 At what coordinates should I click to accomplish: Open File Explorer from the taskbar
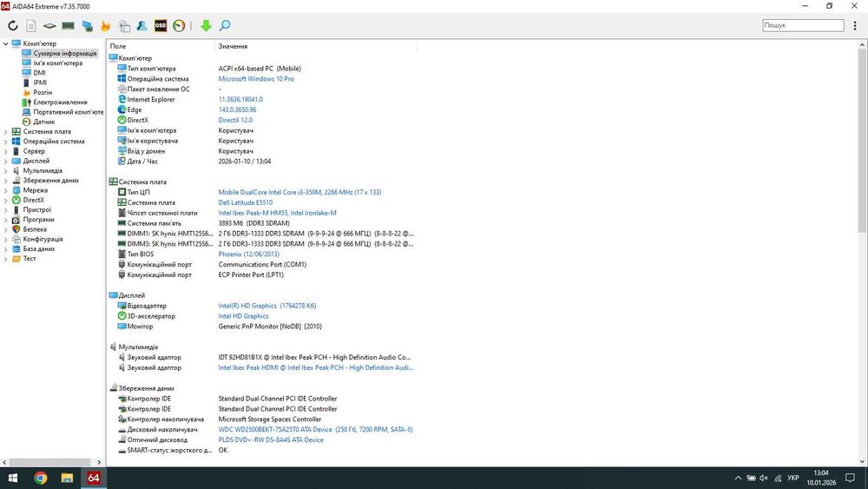(67, 478)
